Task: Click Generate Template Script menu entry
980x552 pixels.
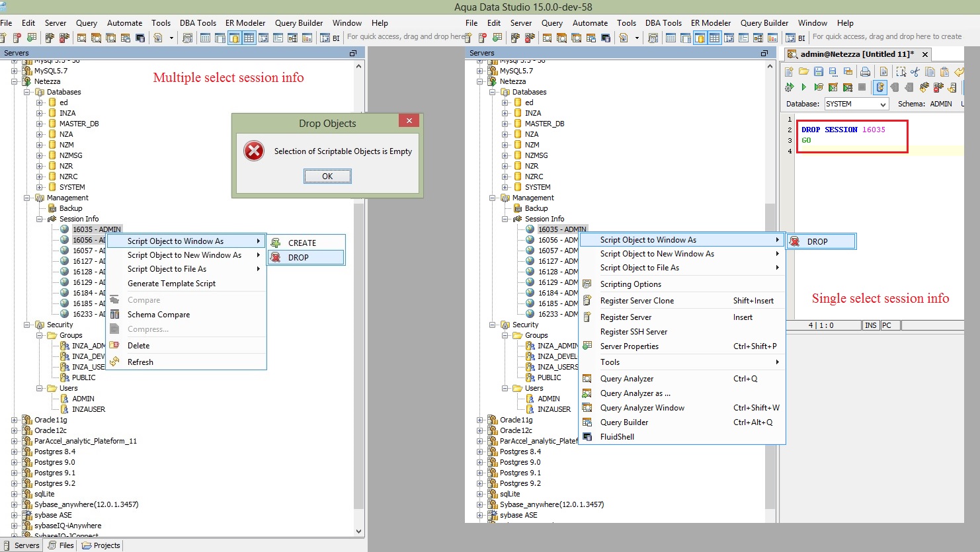Action: 186,284
